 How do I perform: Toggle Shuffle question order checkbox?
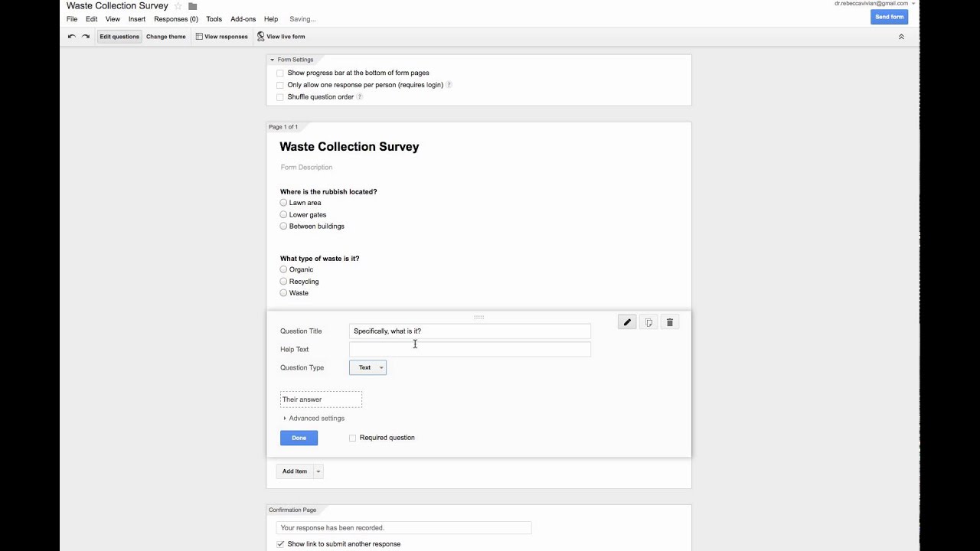[x=280, y=97]
